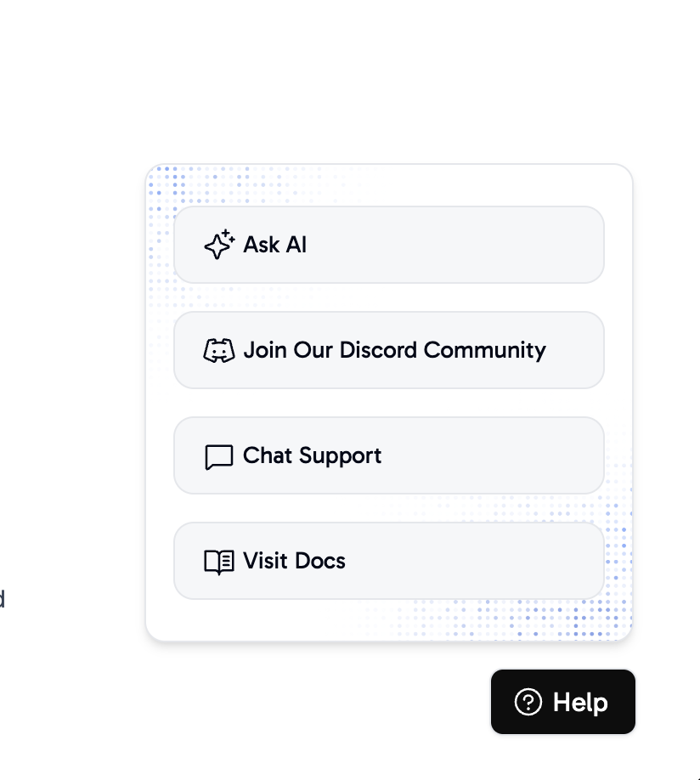Image resolution: width=700 pixels, height=780 pixels.
Task: Click the "Help" word on the button
Action: 580,702
